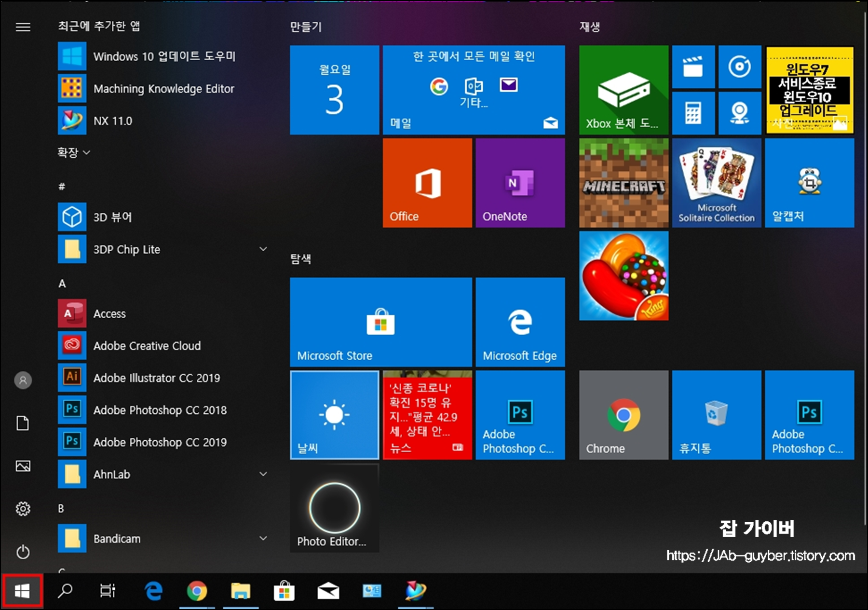Viewport: 868px width, 610px height.
Task: Open the Chrome tile
Action: pyautogui.click(x=624, y=415)
